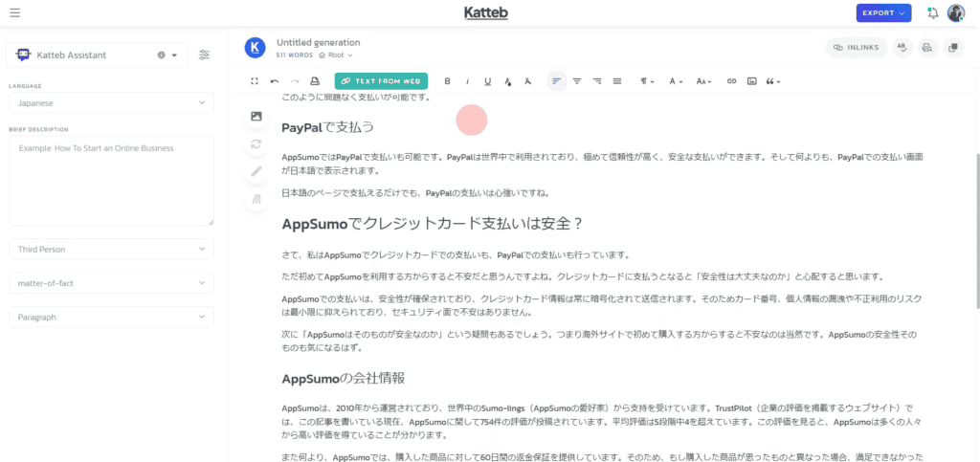Open the Japanese language dropdown

pos(111,103)
